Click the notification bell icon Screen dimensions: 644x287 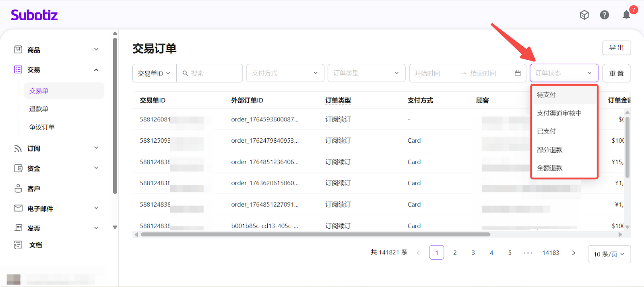(x=626, y=15)
